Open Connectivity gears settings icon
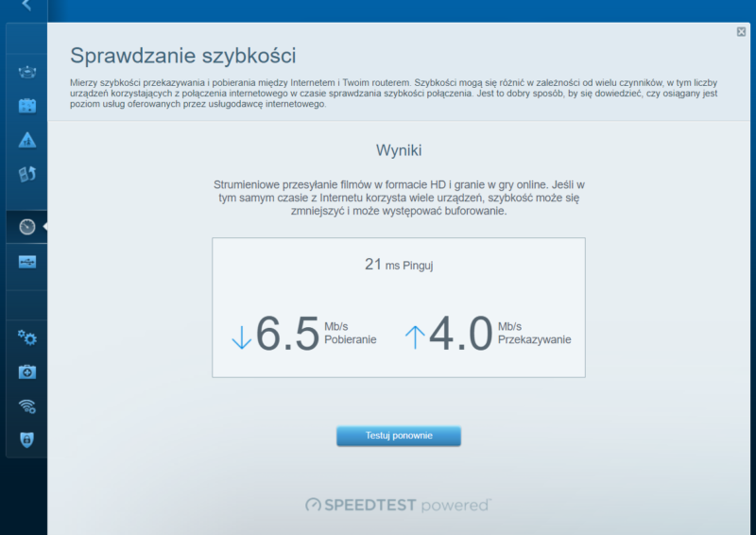This screenshot has height=535, width=756. click(27, 337)
